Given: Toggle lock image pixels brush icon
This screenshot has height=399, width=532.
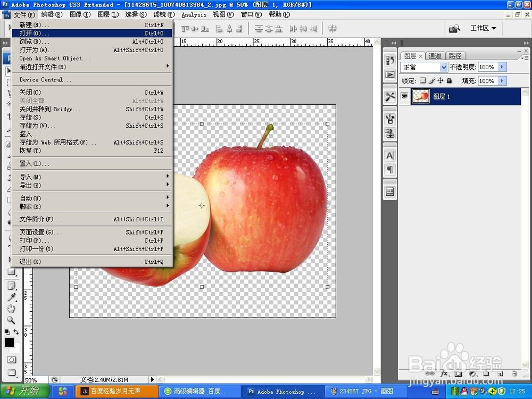Looking at the screenshot, I should 431,81.
